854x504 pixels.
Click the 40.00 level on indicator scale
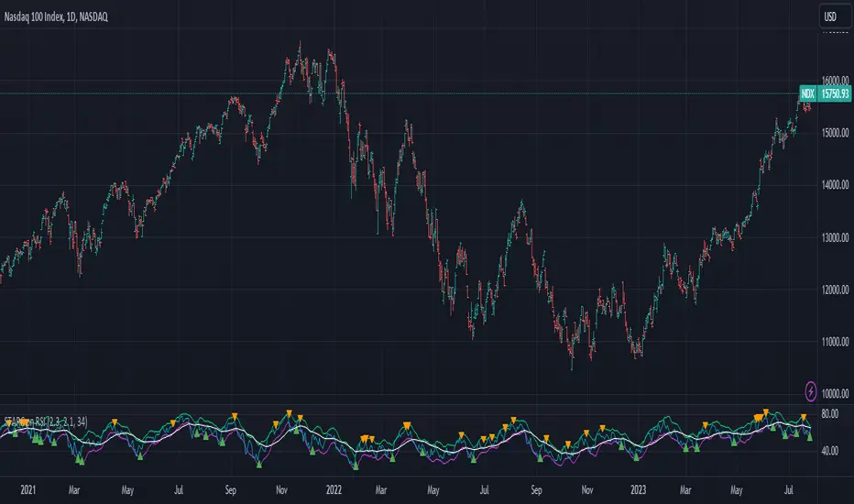click(832, 451)
